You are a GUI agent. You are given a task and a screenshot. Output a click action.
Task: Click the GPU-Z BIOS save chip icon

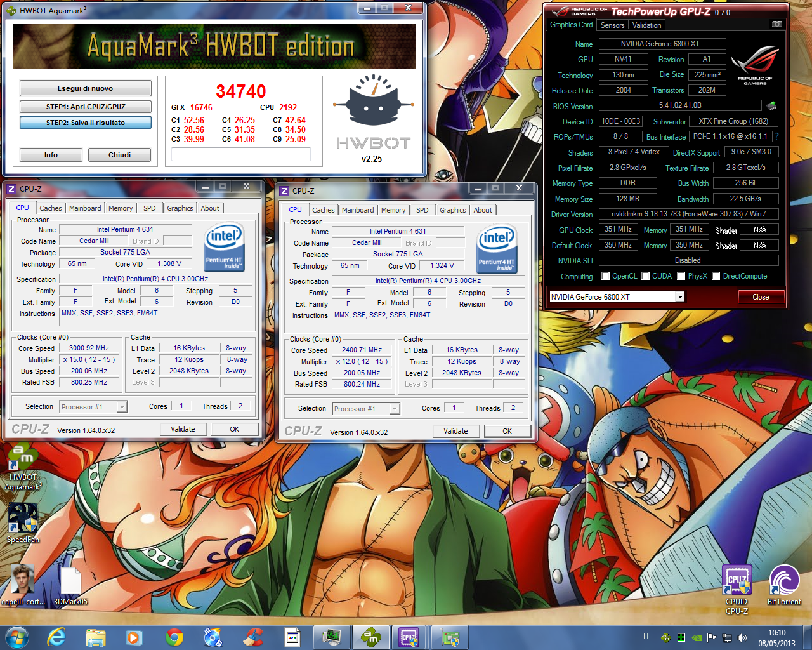pyautogui.click(x=771, y=105)
